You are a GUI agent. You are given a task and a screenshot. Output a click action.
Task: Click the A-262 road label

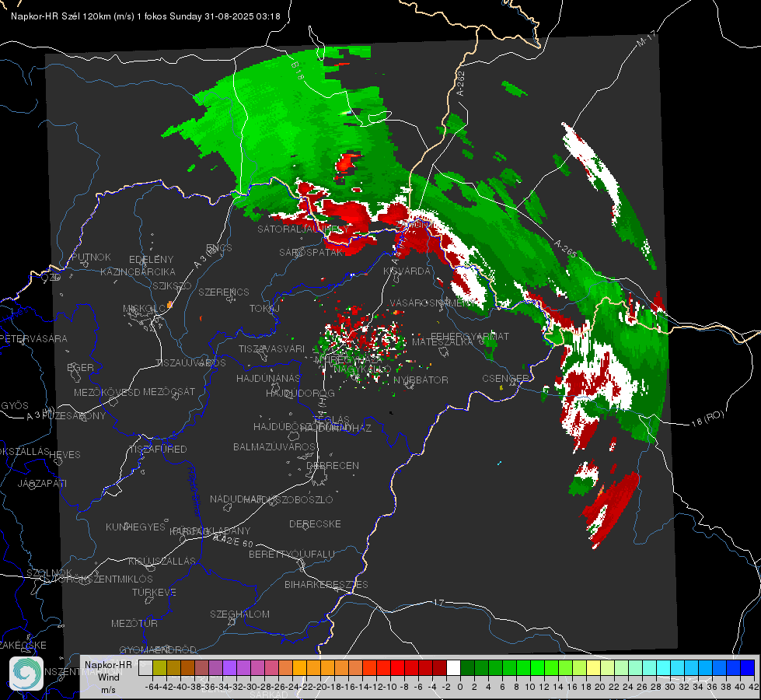[x=461, y=83]
